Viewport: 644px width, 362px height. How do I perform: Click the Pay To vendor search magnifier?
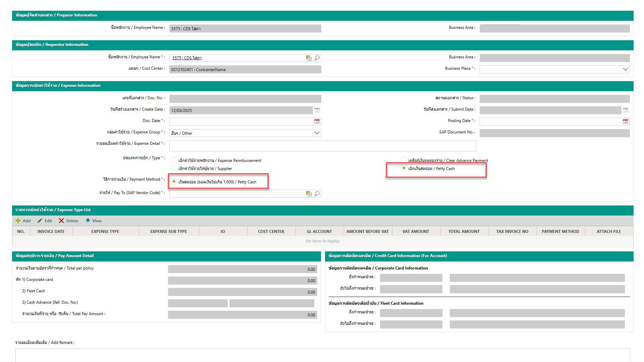pyautogui.click(x=317, y=194)
